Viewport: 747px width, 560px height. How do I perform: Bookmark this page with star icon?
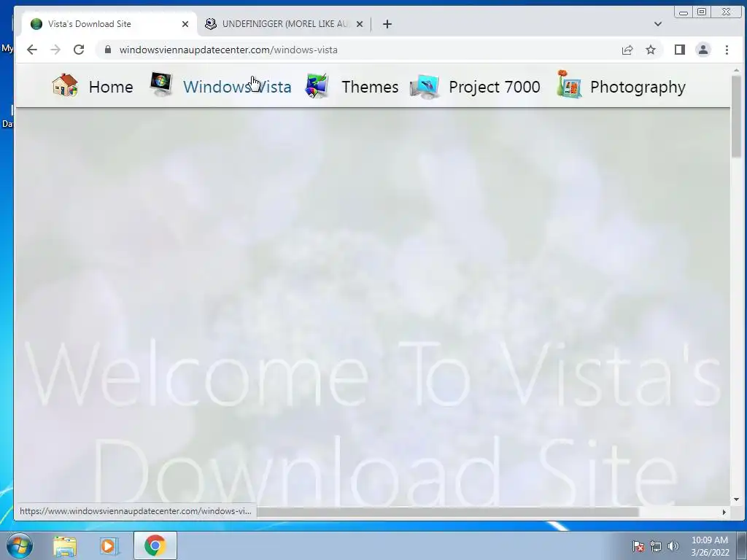tap(650, 50)
